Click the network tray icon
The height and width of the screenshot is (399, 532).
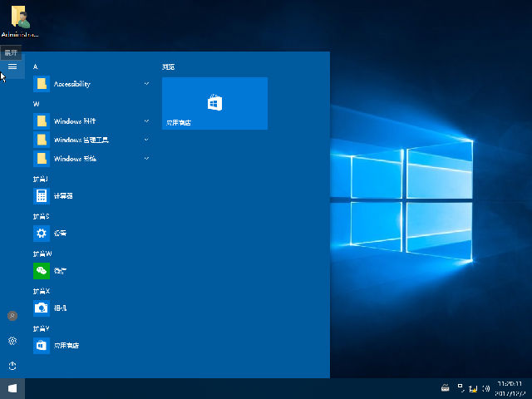tap(473, 388)
